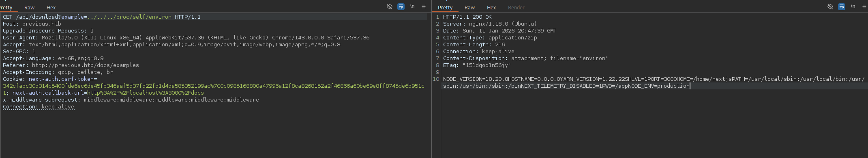Click the next-auth.csrf-token cookie name
The height and width of the screenshot is (158, 868).
pos(61,79)
